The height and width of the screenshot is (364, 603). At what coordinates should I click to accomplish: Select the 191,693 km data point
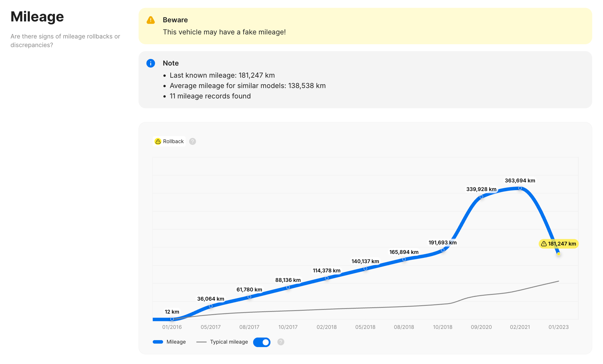point(443,250)
